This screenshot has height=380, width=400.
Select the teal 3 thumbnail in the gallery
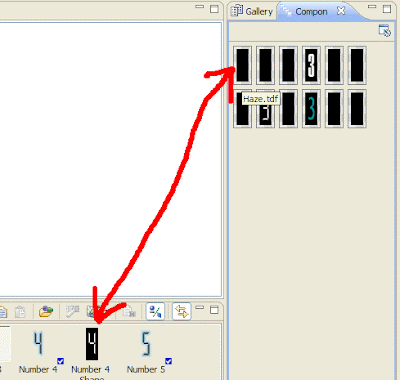coord(311,109)
